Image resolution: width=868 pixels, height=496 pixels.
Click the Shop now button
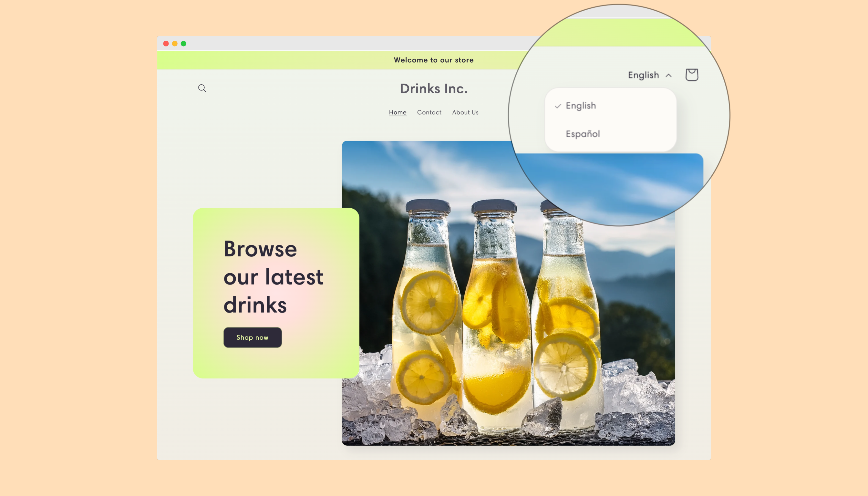tap(253, 337)
